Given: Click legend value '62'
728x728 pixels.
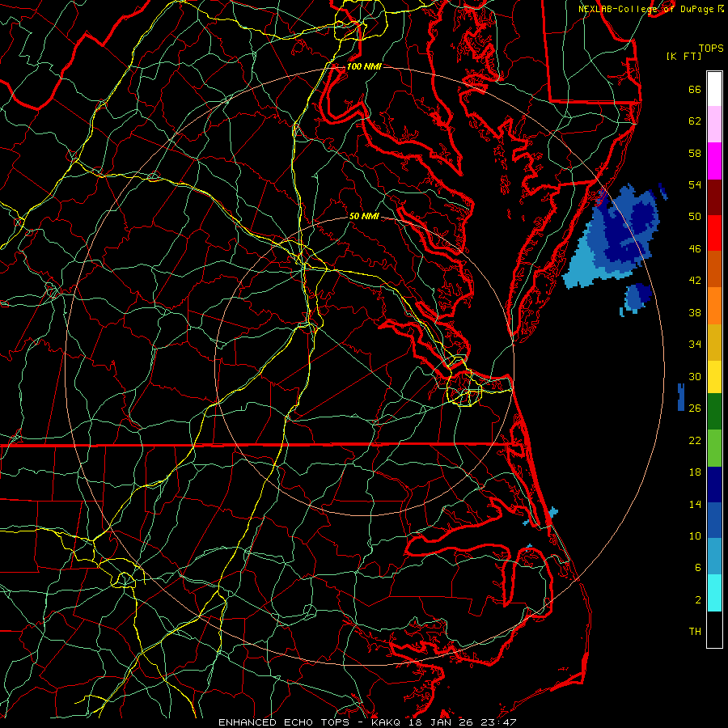Looking at the screenshot, I should [x=695, y=121].
